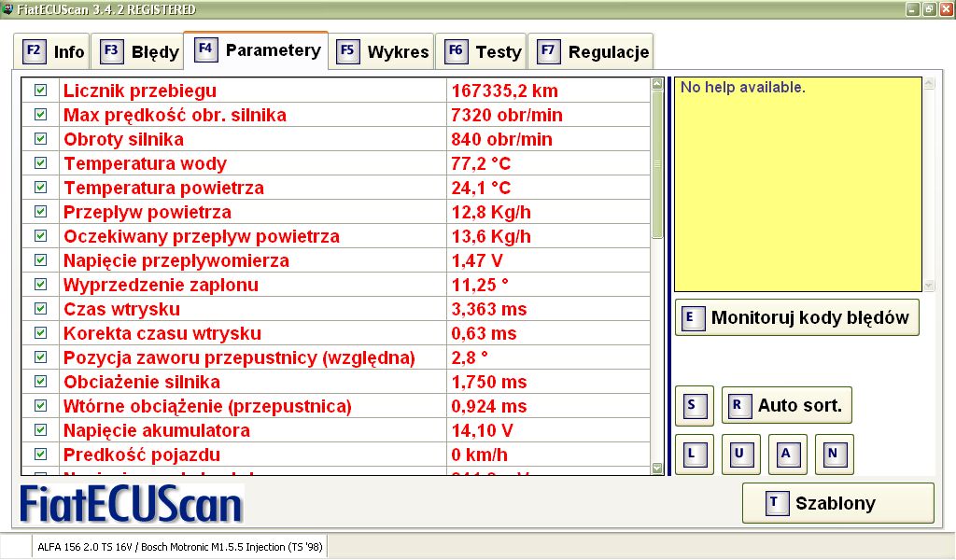This screenshot has width=956, height=560.
Task: Select the Czas wtrysku parameter name
Action: pyautogui.click(x=122, y=310)
